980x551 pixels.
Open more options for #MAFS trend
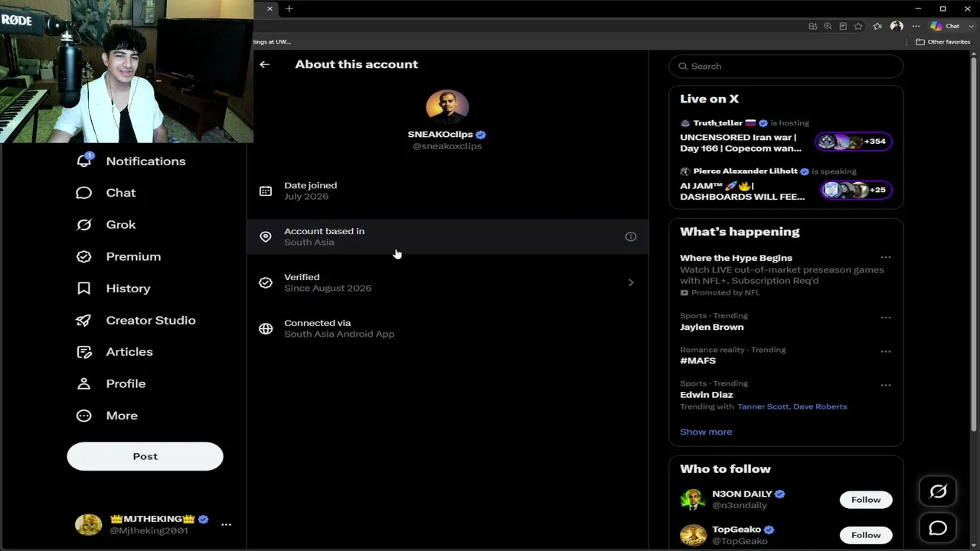(x=886, y=352)
